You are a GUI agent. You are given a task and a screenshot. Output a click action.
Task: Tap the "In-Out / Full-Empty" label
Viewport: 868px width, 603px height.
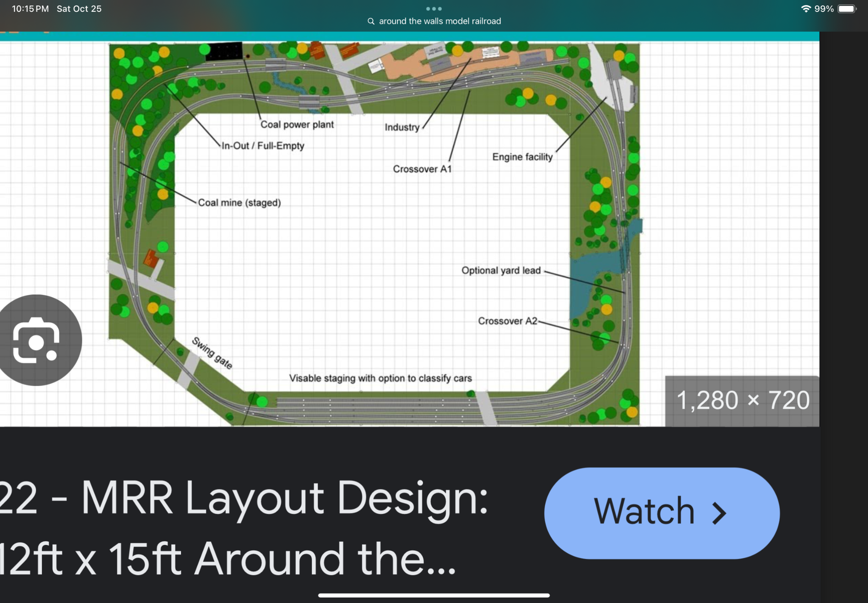click(263, 146)
